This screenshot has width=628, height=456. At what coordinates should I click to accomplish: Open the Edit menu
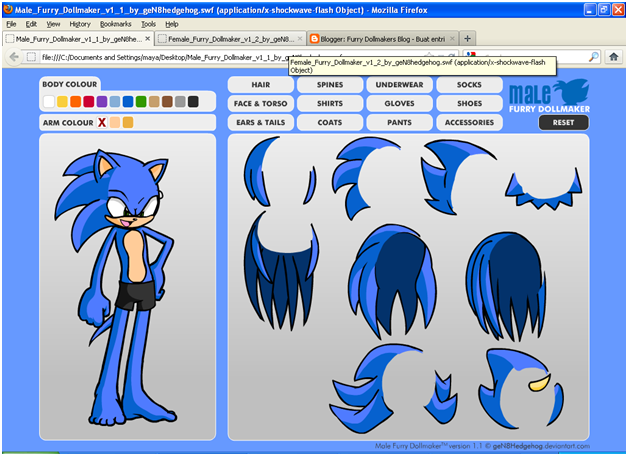coord(31,24)
